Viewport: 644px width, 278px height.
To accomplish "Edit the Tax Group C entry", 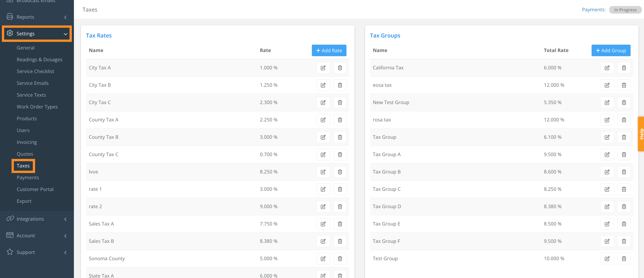I will click(x=607, y=189).
